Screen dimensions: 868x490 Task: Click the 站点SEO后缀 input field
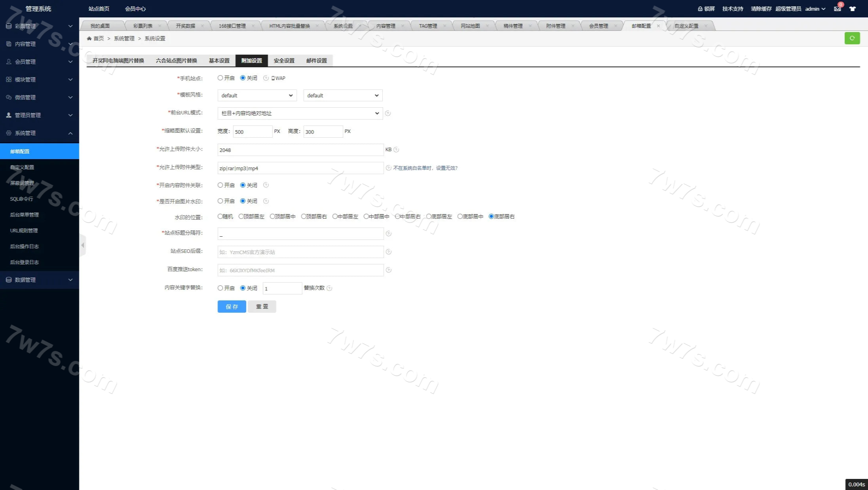[x=300, y=252]
